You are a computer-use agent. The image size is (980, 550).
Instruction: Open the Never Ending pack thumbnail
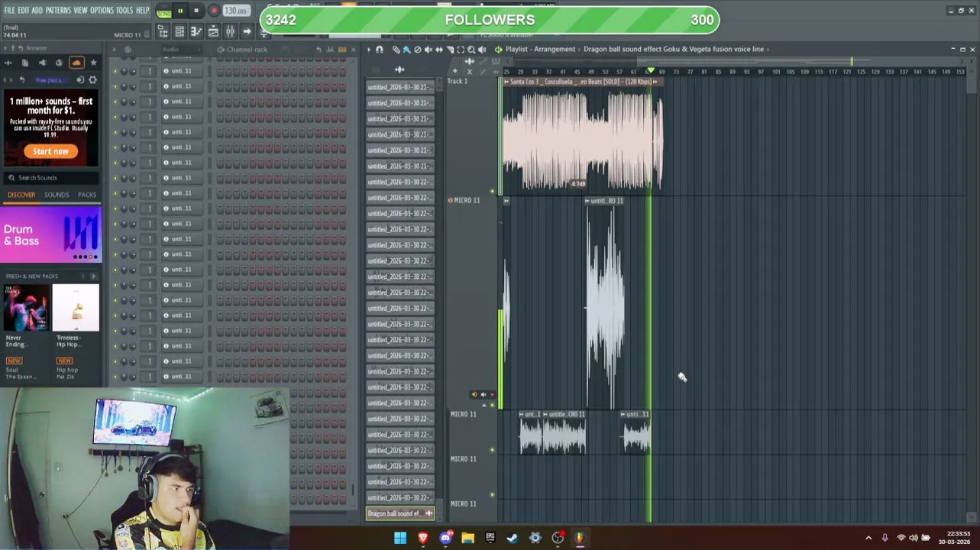pos(26,308)
